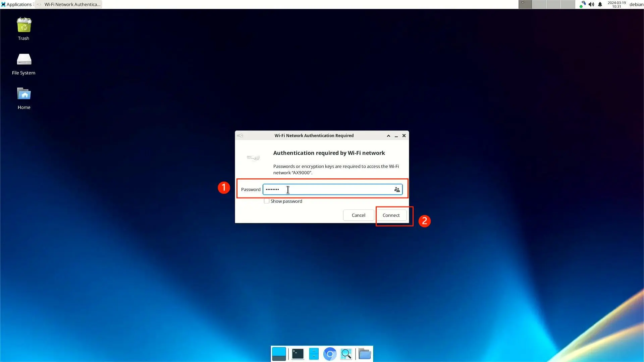Click the file manager icon in taskbar

[x=314, y=354]
